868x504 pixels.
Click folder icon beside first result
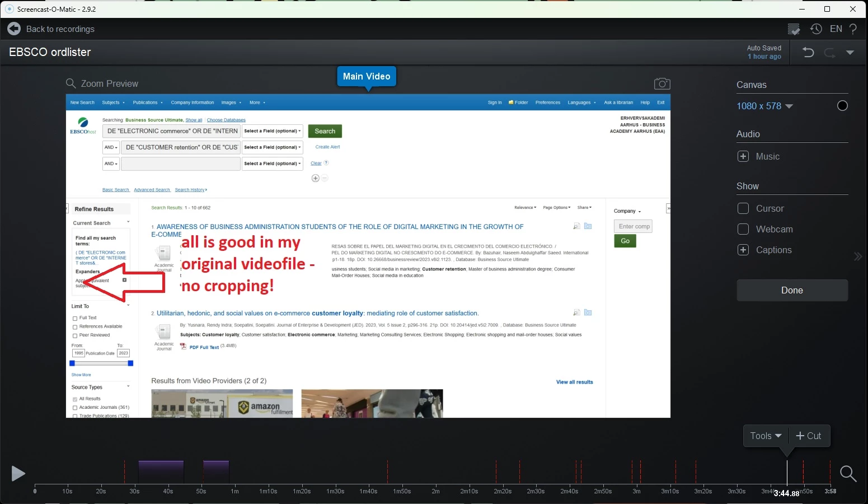588,226
